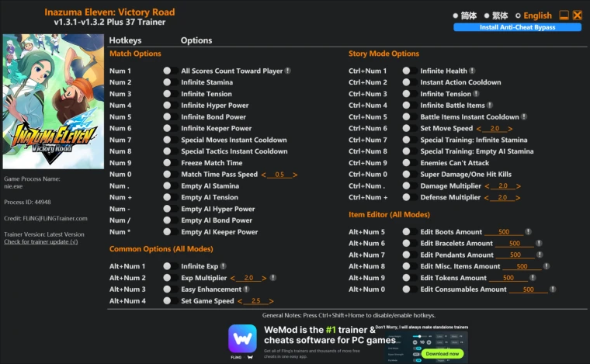590x364 pixels.
Task: Click info icon next to Easy Enhancement
Action: tap(248, 289)
